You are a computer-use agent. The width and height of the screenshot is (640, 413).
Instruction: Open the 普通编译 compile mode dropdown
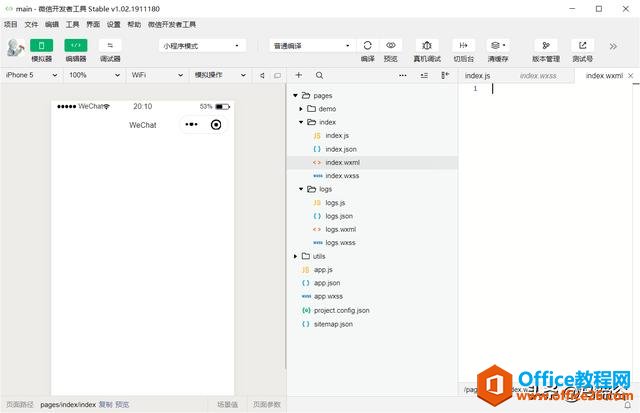pyautogui.click(x=313, y=46)
